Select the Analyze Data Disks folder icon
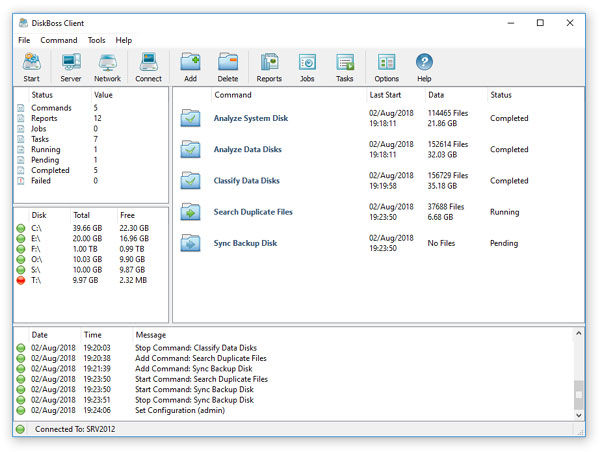 [x=191, y=149]
